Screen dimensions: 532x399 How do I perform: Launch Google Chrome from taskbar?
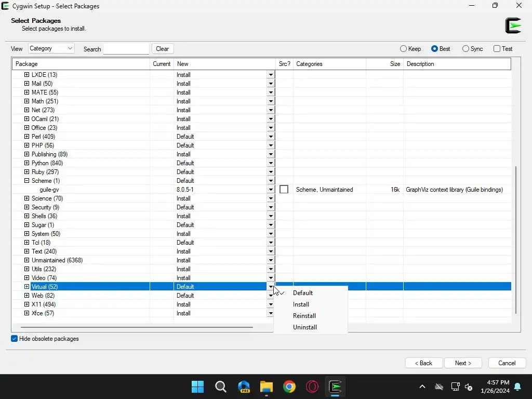click(289, 387)
